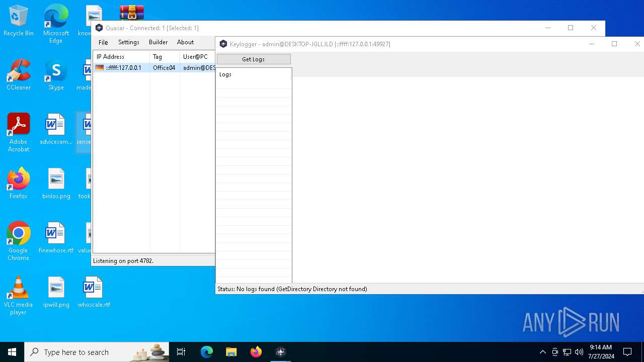
Task: Click the Quasar taskbar icon
Action: click(x=280, y=352)
